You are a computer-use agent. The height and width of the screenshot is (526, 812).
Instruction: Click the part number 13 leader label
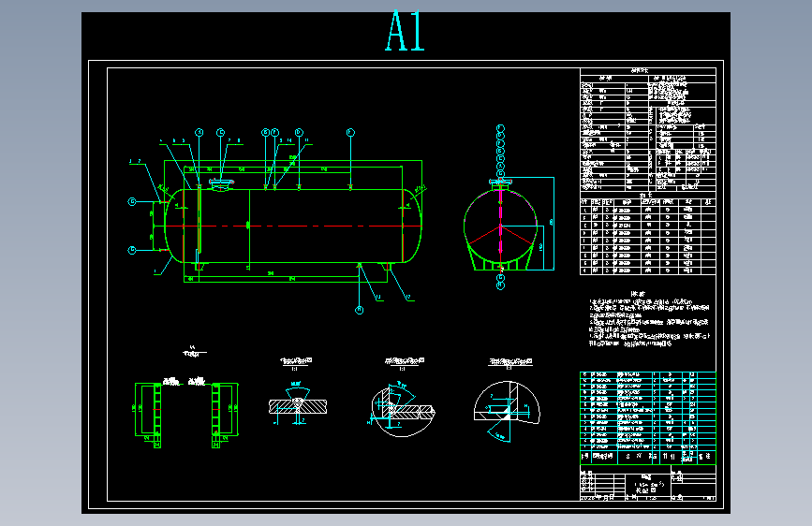point(378,298)
